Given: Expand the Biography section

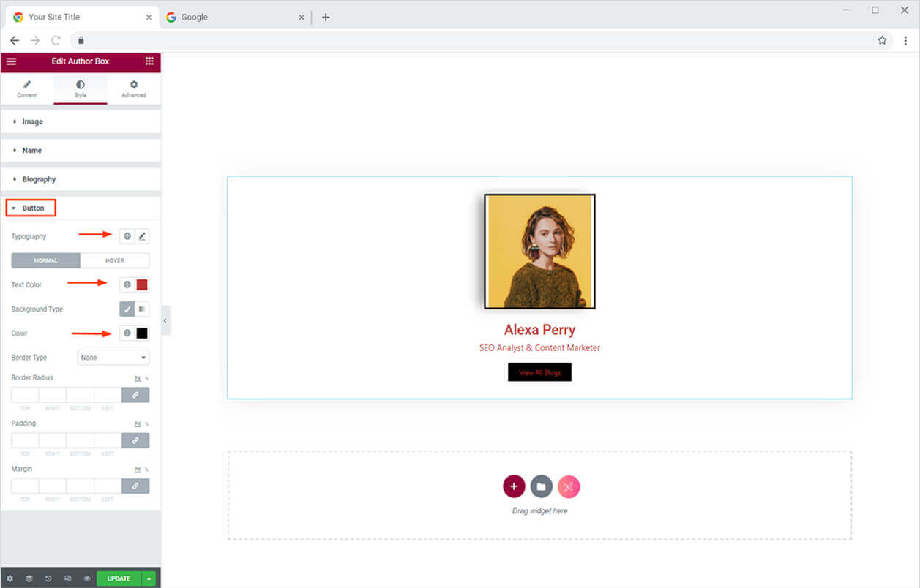Looking at the screenshot, I should (x=39, y=179).
